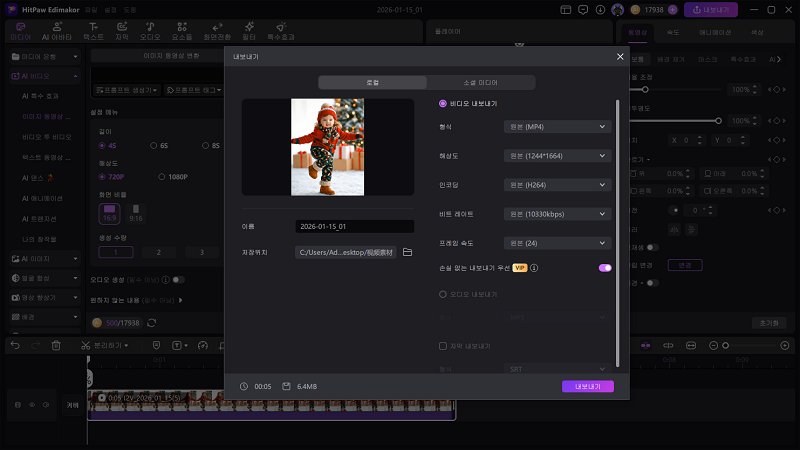This screenshot has height=450, width=800.
Task: Open the 해상도 dropdown showing 원본 (1244*1664)
Action: [557, 156]
